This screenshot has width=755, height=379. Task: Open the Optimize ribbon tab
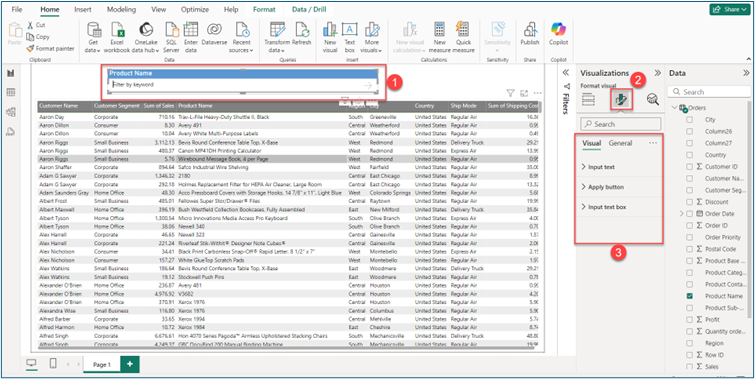click(195, 10)
